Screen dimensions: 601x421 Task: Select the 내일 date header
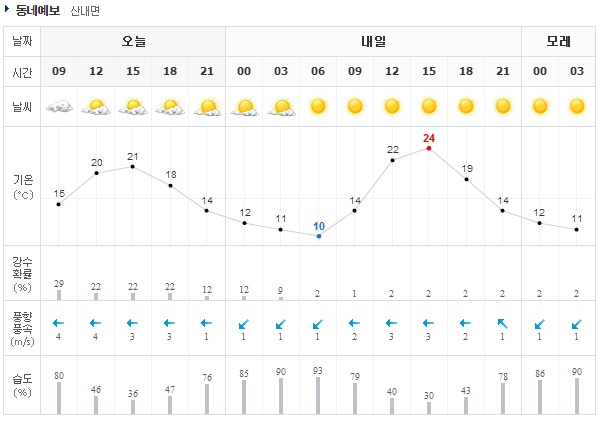[373, 42]
